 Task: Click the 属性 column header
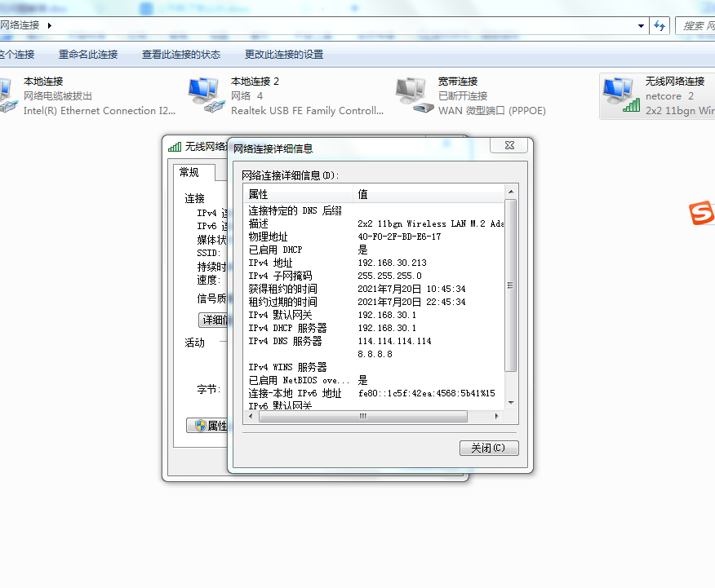point(298,194)
